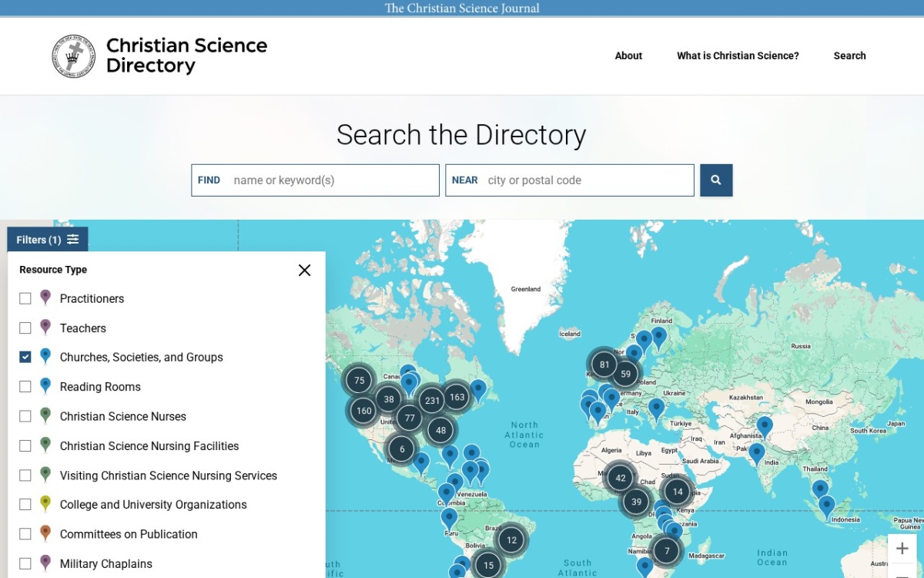
Task: Click the Reading Rooms label text
Action: 100,386
